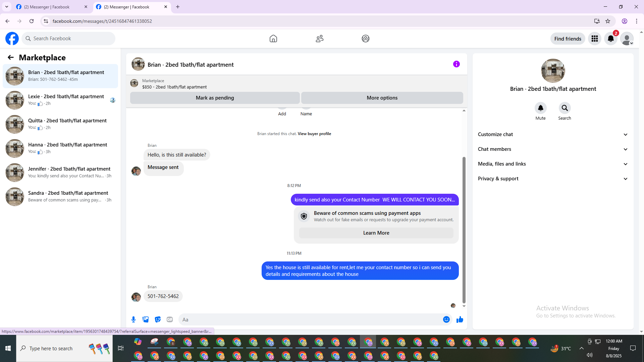
Task: Mute the Brian conversation
Action: coord(540,108)
